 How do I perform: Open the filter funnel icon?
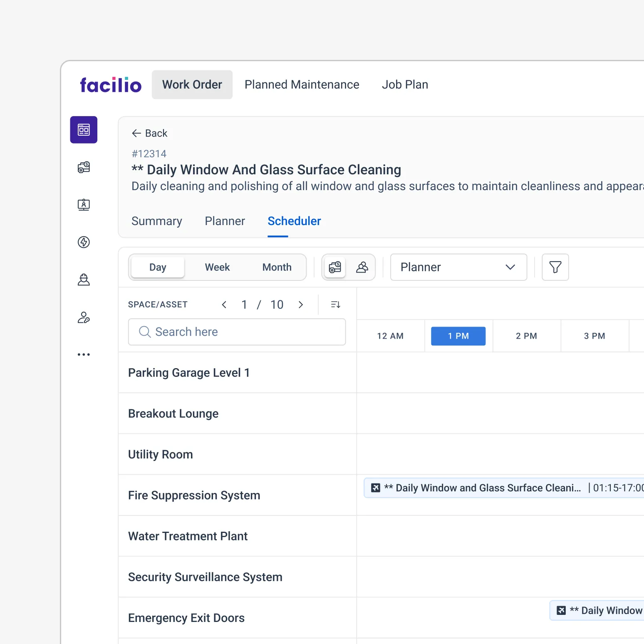click(555, 267)
